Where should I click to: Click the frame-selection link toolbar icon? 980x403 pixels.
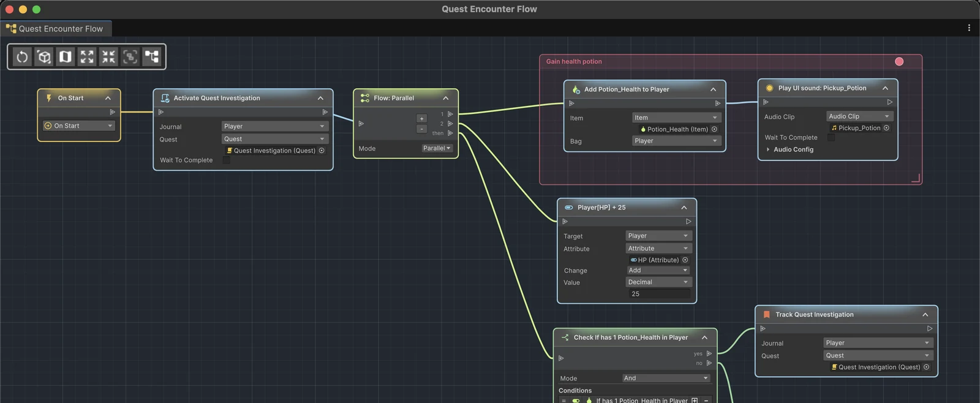point(130,57)
